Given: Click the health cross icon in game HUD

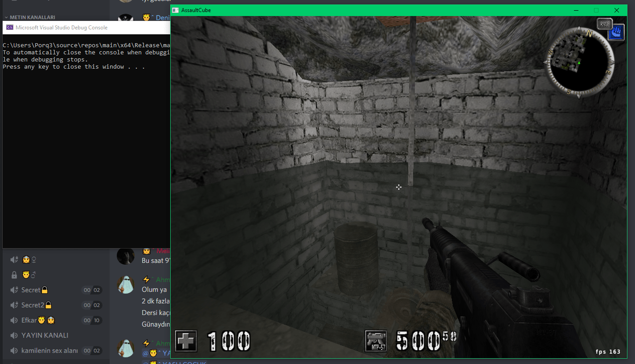Looking at the screenshot, I should 186,341.
